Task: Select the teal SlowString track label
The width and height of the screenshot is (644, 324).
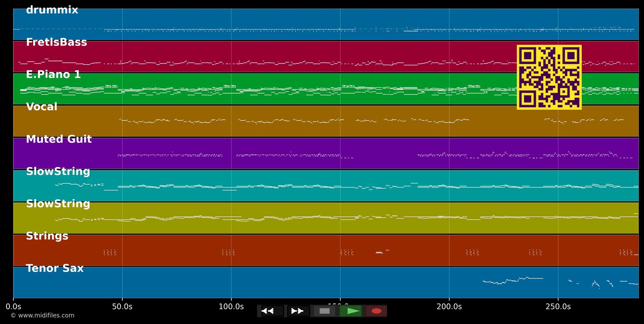Action: coord(58,172)
